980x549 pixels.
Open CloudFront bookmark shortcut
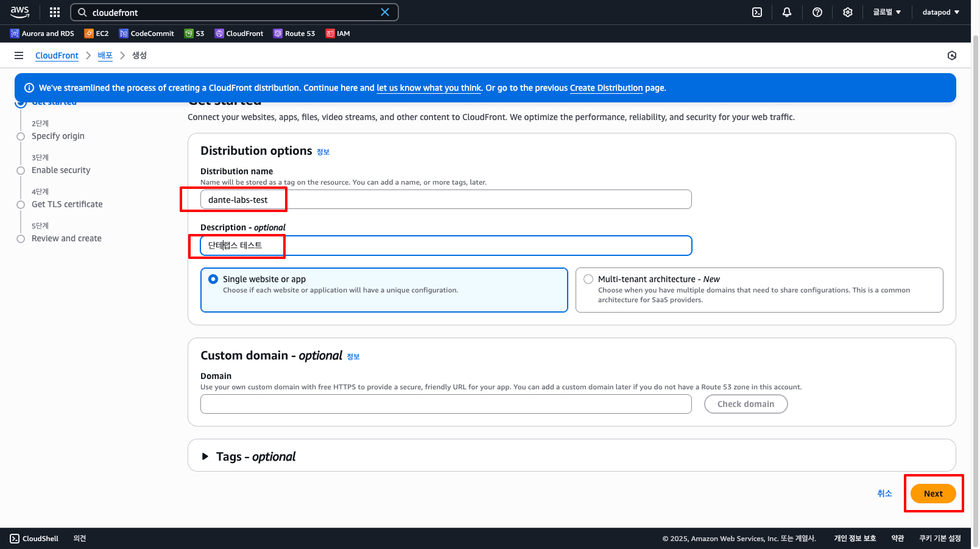239,34
